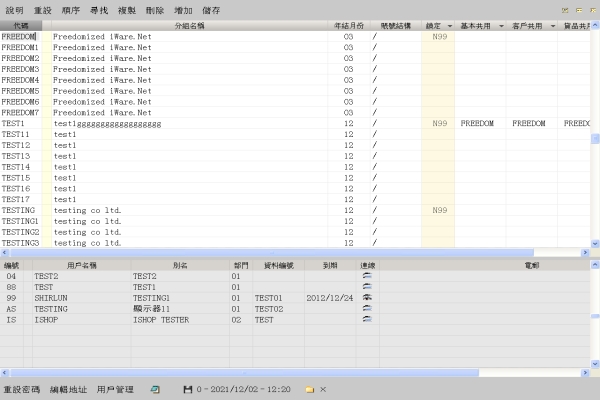Click the yellow folder icon in status bar
The height and width of the screenshot is (400, 600).
[x=309, y=388]
